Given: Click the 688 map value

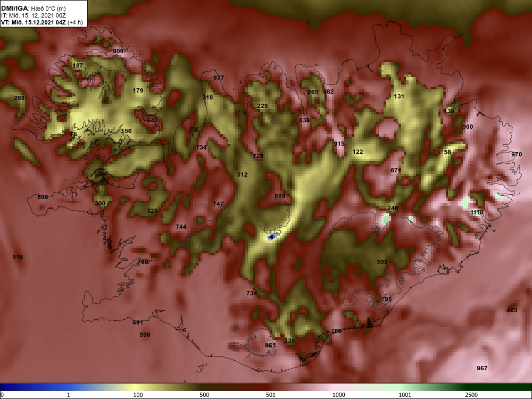Looking at the screenshot, I should click(x=280, y=196).
